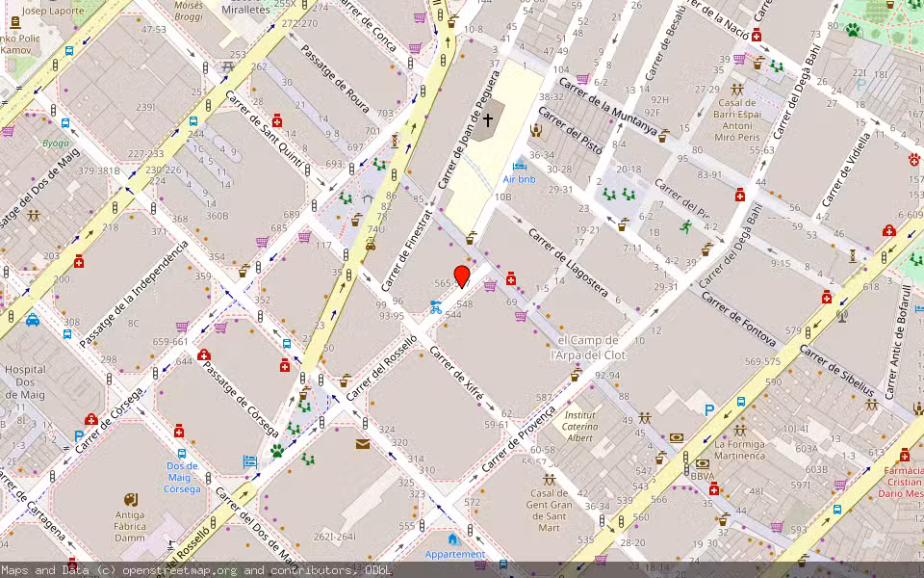924x578 pixels.
Task: Click the green running man icon
Action: coord(684,226)
